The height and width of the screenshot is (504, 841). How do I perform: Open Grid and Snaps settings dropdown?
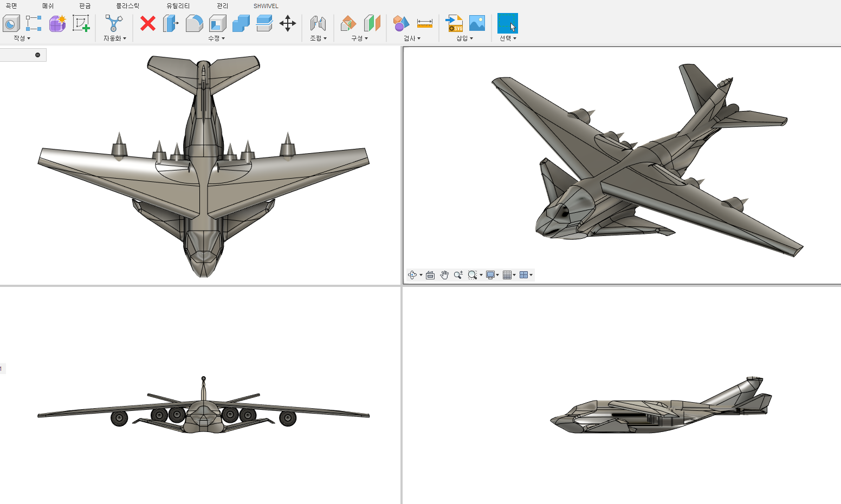point(509,275)
